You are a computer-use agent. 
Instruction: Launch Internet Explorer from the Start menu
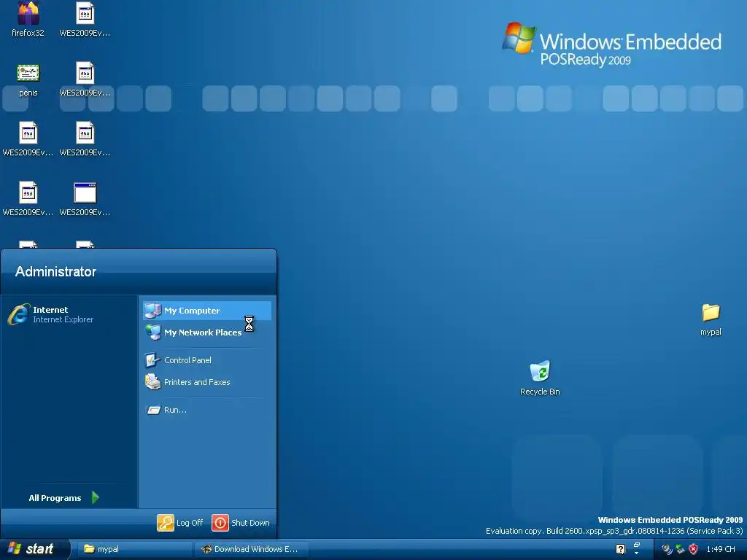69,314
